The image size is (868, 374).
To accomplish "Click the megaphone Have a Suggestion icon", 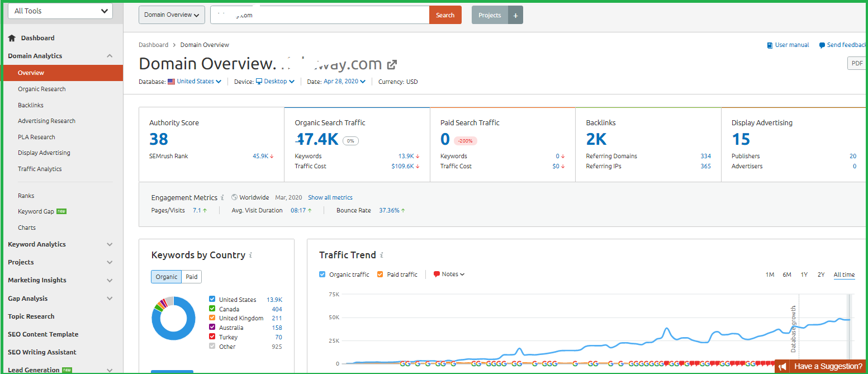I will pos(783,367).
